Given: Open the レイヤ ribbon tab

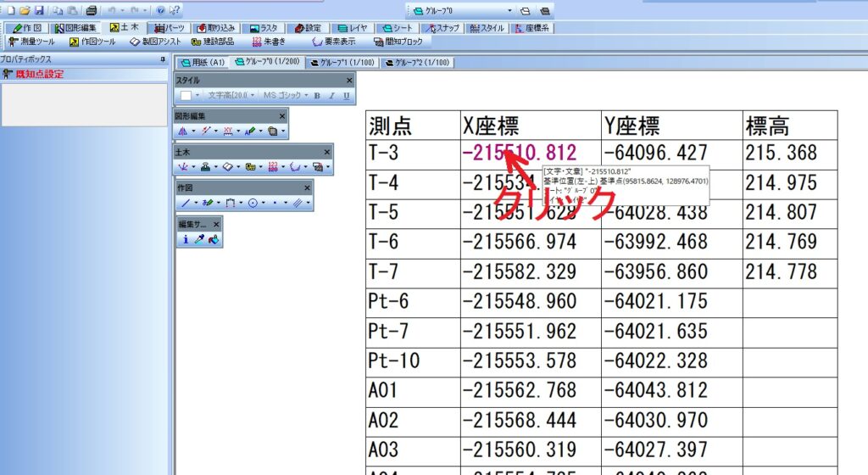Looking at the screenshot, I should point(353,28).
